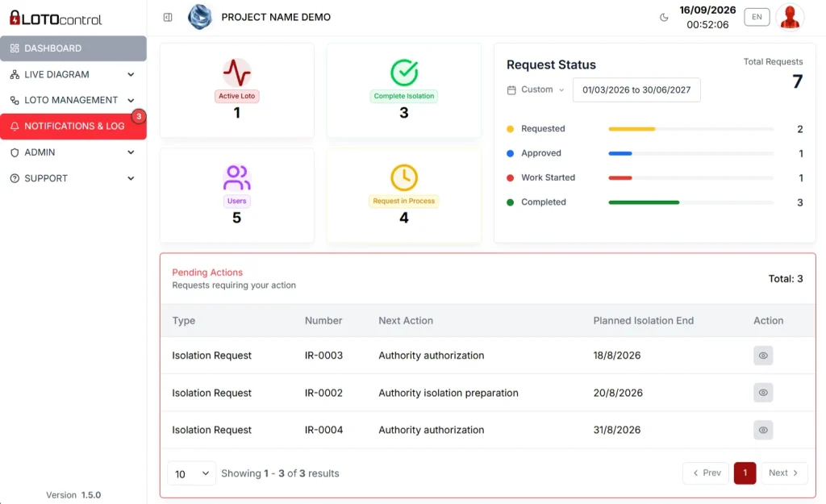This screenshot has width=826, height=504.
Task: Click the IR-0004 number cell
Action: (323, 430)
